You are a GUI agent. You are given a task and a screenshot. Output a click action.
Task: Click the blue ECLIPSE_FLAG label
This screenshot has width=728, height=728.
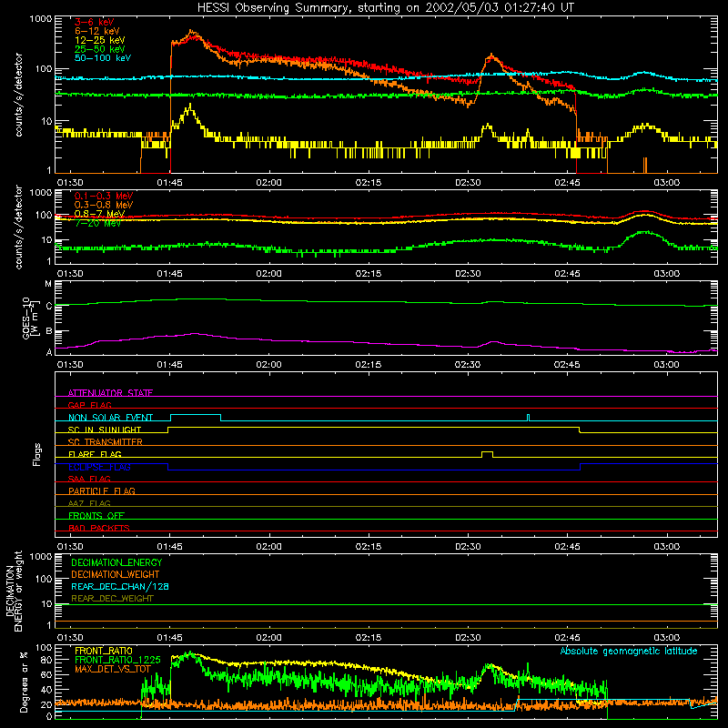[x=100, y=467]
